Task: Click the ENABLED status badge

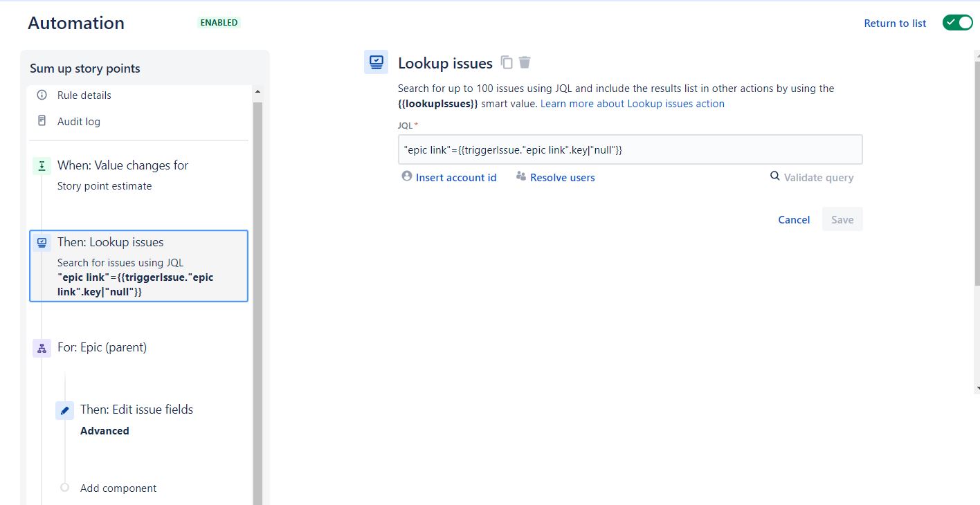Action: pyautogui.click(x=219, y=23)
